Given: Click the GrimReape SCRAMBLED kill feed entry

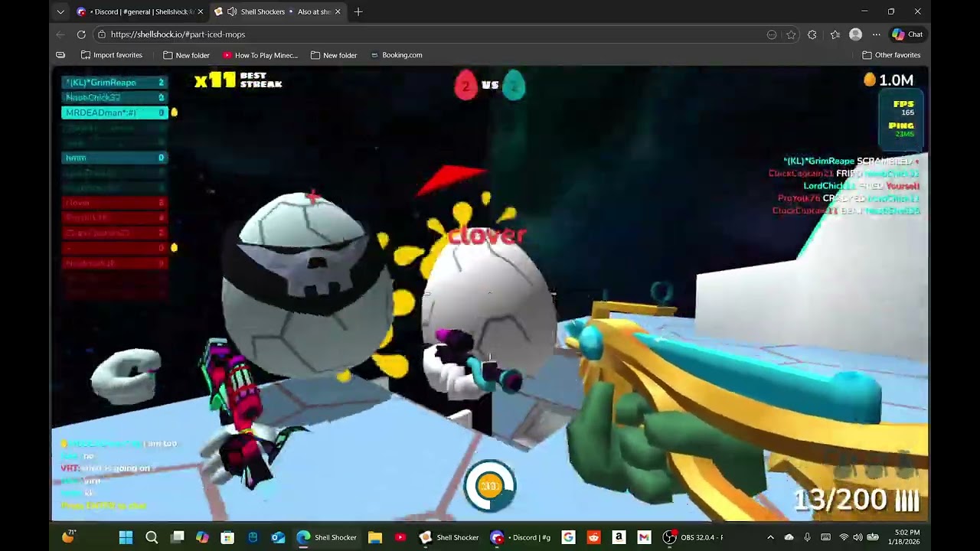Looking at the screenshot, I should pos(851,161).
